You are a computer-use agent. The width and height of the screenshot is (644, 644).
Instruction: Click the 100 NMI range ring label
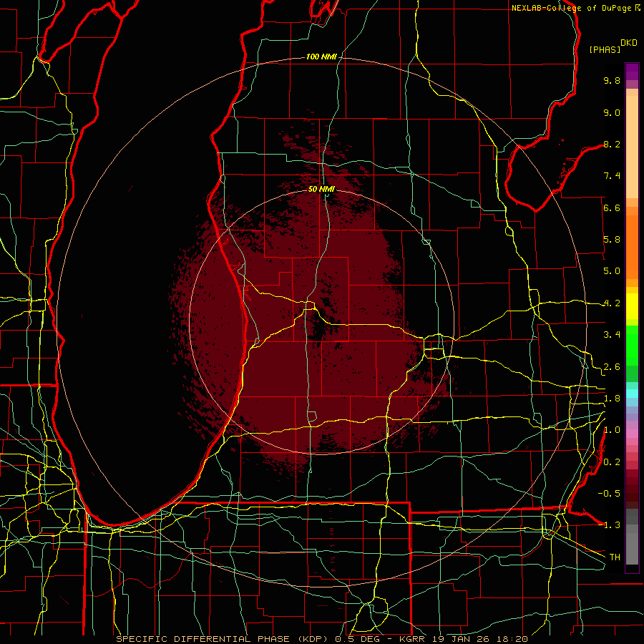[321, 57]
